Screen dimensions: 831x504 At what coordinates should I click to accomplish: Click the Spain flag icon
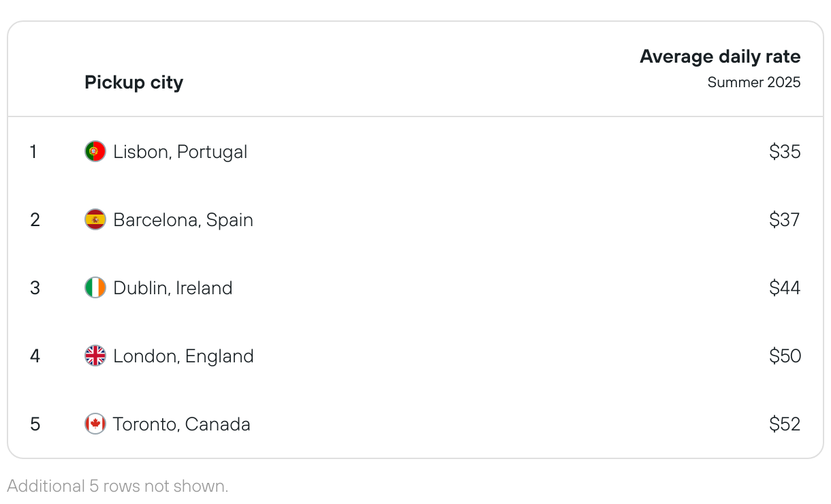coord(95,219)
